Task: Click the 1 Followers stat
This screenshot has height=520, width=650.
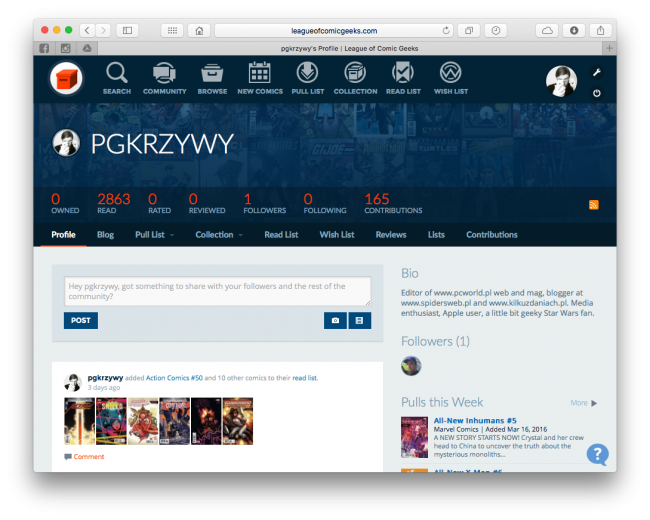Action: (264, 203)
